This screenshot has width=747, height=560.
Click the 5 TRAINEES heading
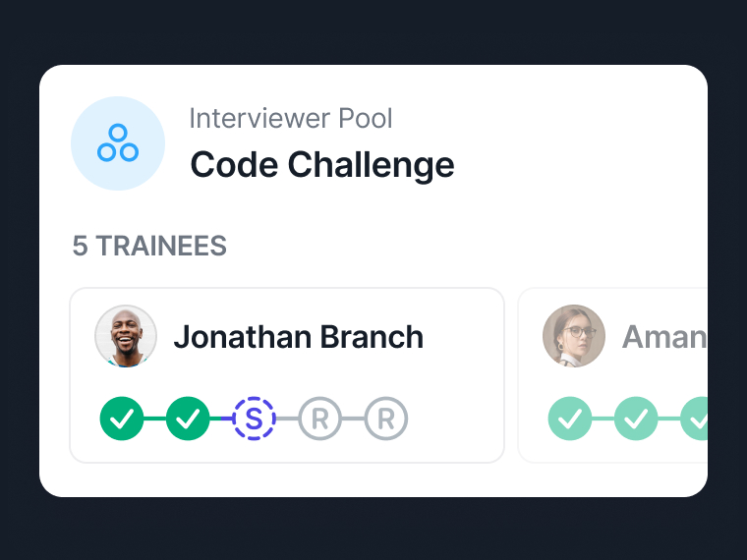(x=149, y=246)
